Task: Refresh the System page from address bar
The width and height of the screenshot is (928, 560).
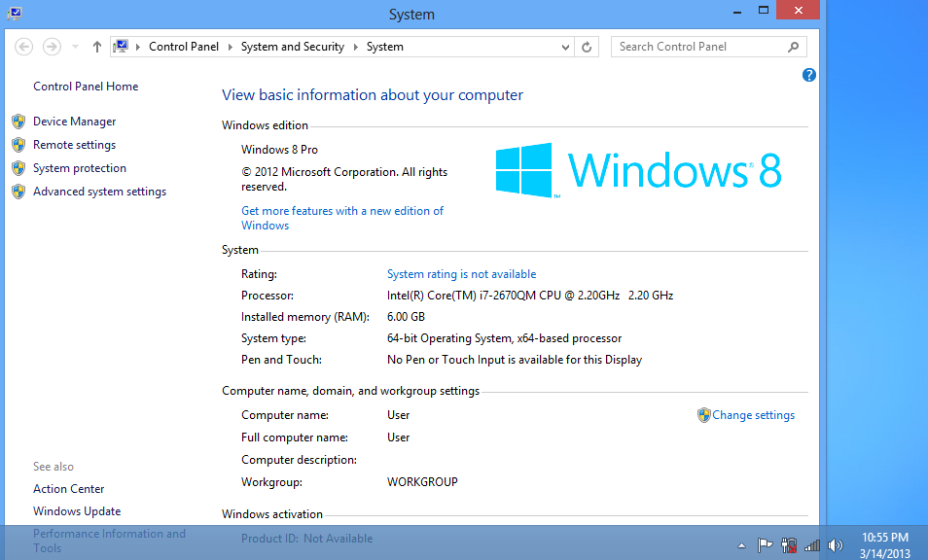Action: point(587,47)
